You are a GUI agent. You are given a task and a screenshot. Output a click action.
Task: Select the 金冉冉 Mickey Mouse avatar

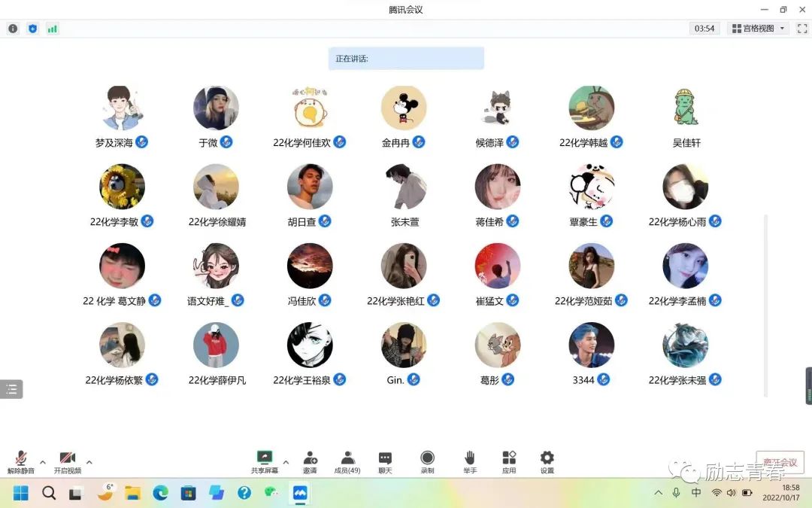coord(404,108)
